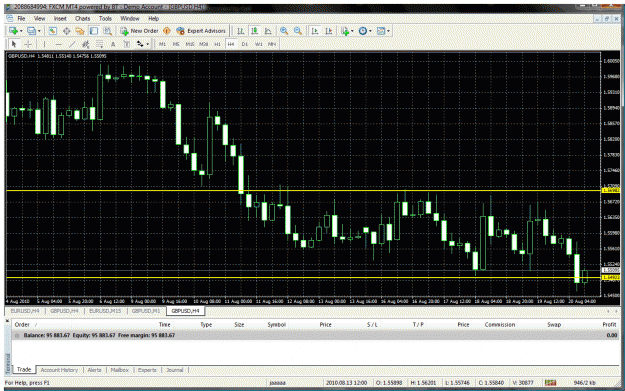Set timeframe to M1

click(x=162, y=44)
